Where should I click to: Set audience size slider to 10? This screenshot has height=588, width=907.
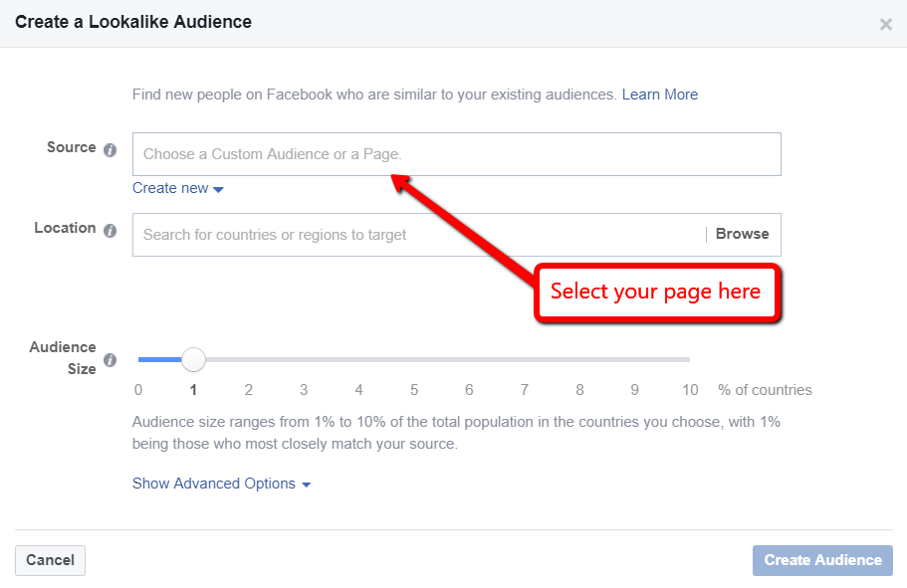tap(689, 359)
